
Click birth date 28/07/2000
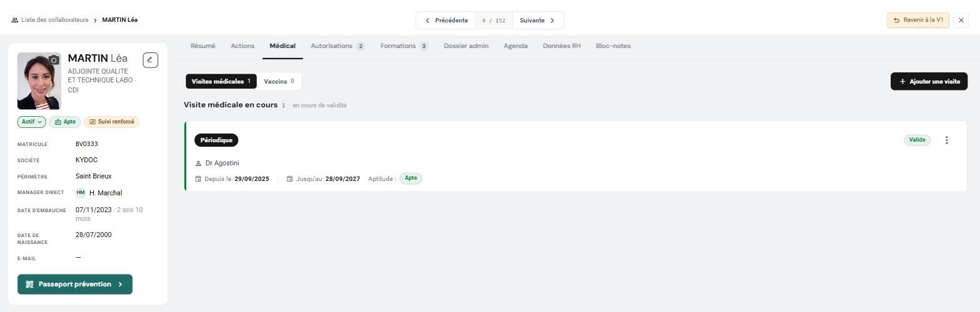(x=94, y=235)
